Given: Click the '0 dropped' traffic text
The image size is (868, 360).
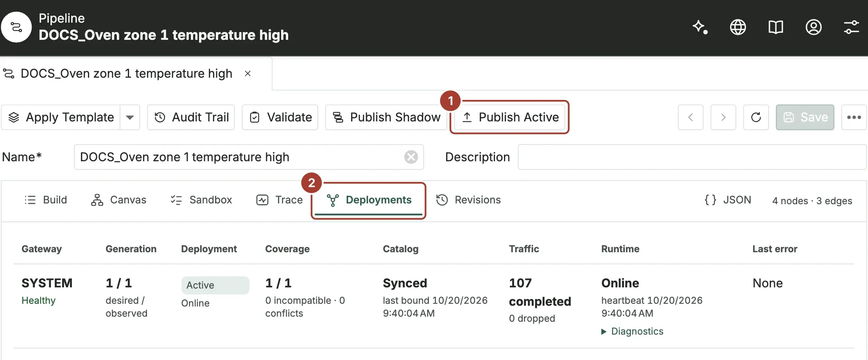Looking at the screenshot, I should pos(532,318).
